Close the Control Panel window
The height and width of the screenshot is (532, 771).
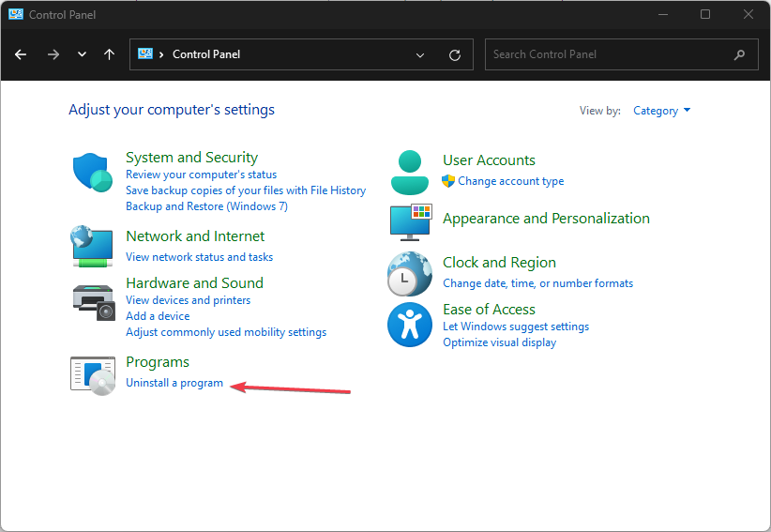[x=748, y=14]
